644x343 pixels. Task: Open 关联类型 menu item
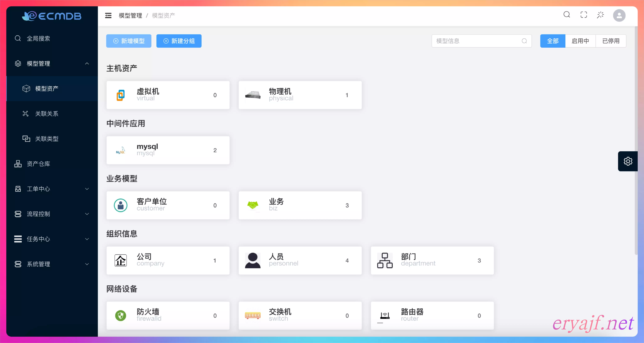(52, 139)
